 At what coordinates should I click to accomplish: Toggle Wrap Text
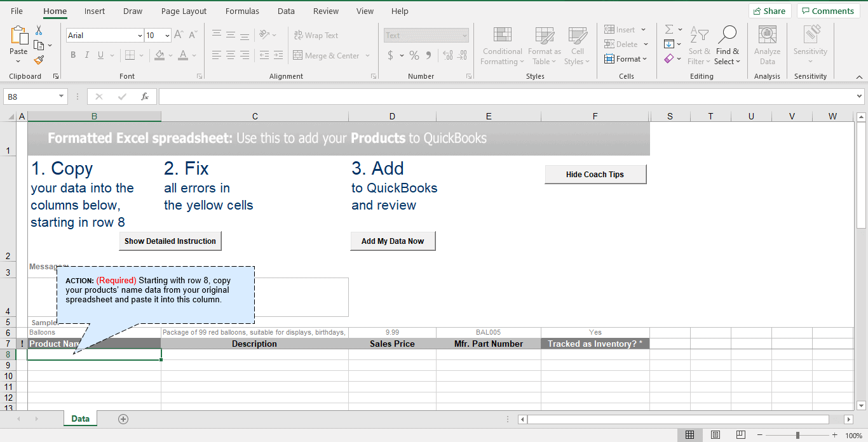coord(316,35)
